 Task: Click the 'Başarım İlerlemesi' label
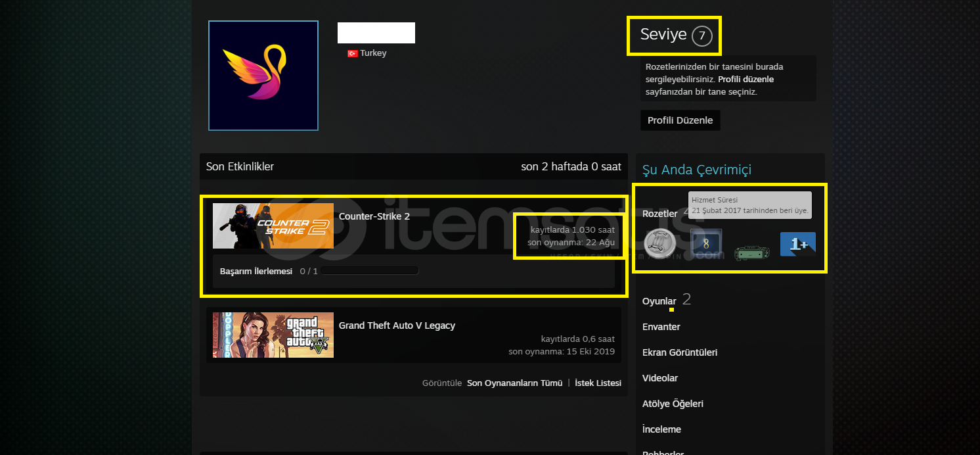(256, 271)
